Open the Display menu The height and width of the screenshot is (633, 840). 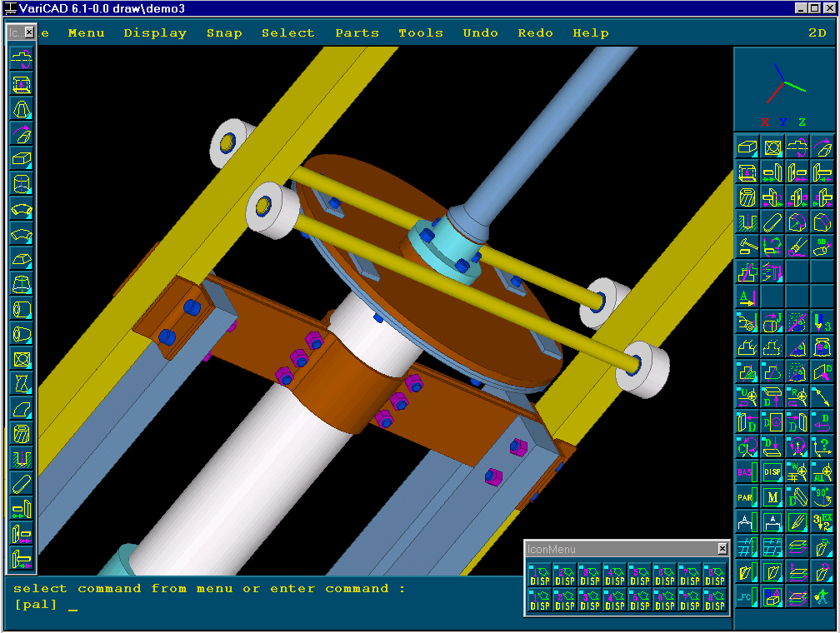155,33
